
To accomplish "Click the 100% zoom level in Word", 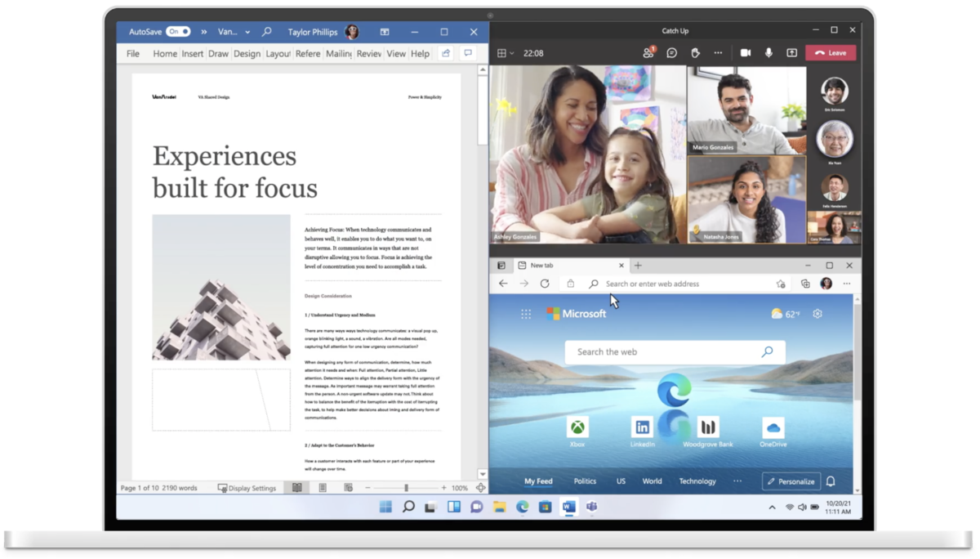I will [x=460, y=488].
